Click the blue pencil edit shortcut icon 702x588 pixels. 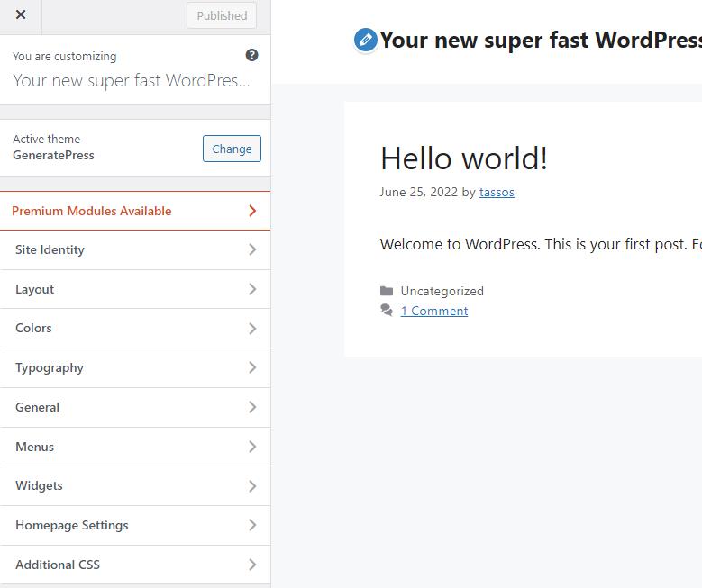point(365,40)
